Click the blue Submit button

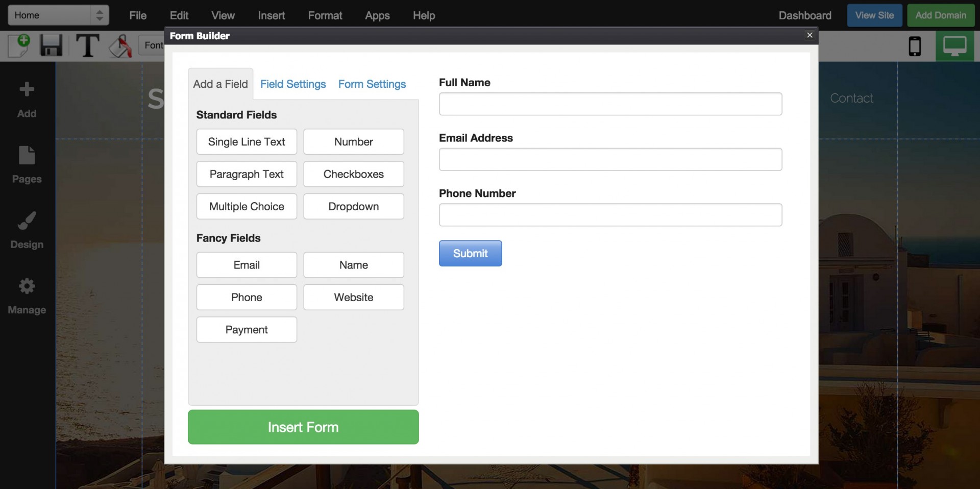click(470, 253)
